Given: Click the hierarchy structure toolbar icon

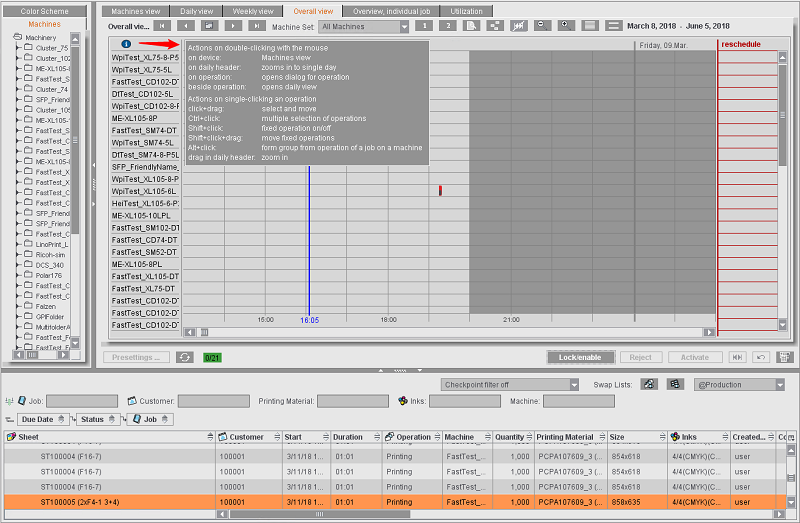Looking at the screenshot, I should tap(494, 26).
